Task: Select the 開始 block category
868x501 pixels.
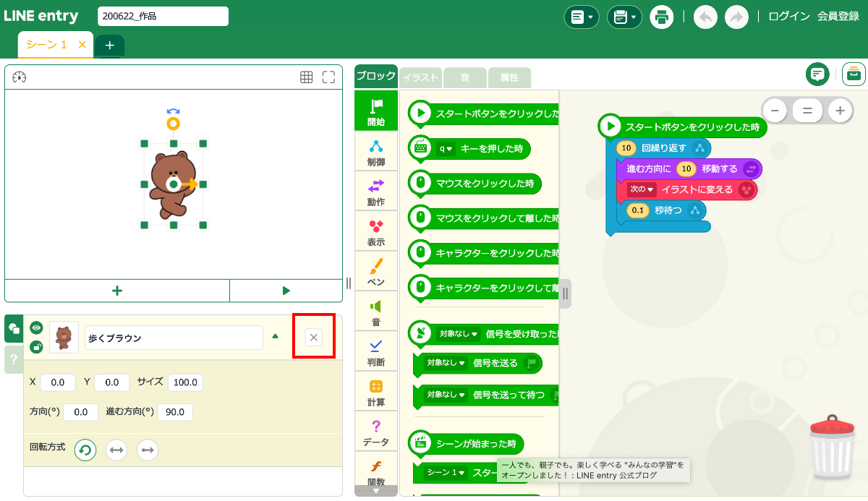Action: (x=376, y=111)
